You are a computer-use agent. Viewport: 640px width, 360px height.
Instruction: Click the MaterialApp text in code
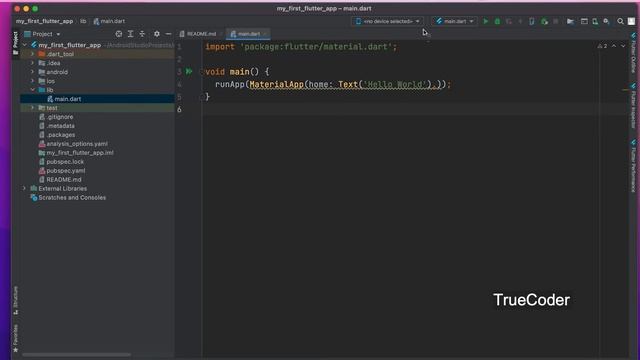point(276,84)
